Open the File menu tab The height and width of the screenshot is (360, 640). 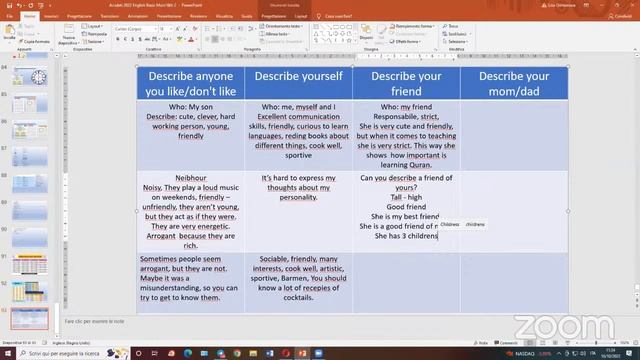coord(10,16)
